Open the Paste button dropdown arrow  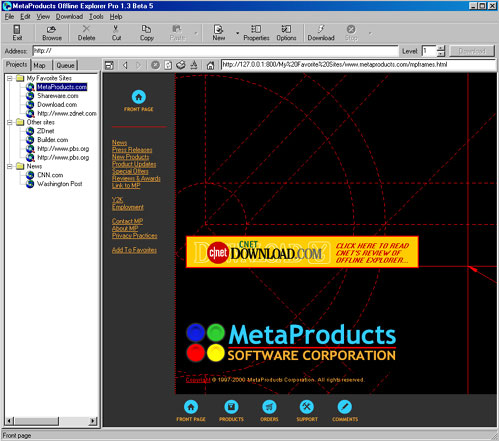196,33
